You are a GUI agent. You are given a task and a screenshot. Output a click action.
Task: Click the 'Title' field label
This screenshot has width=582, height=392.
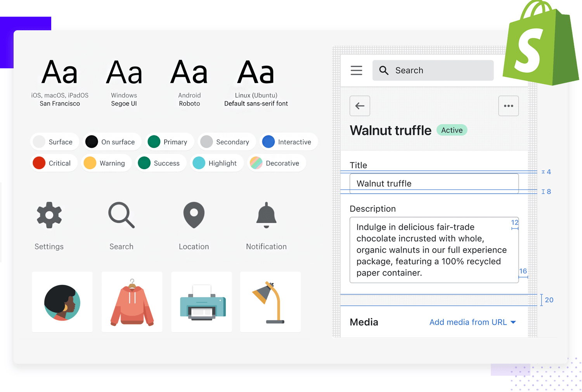pyautogui.click(x=358, y=165)
